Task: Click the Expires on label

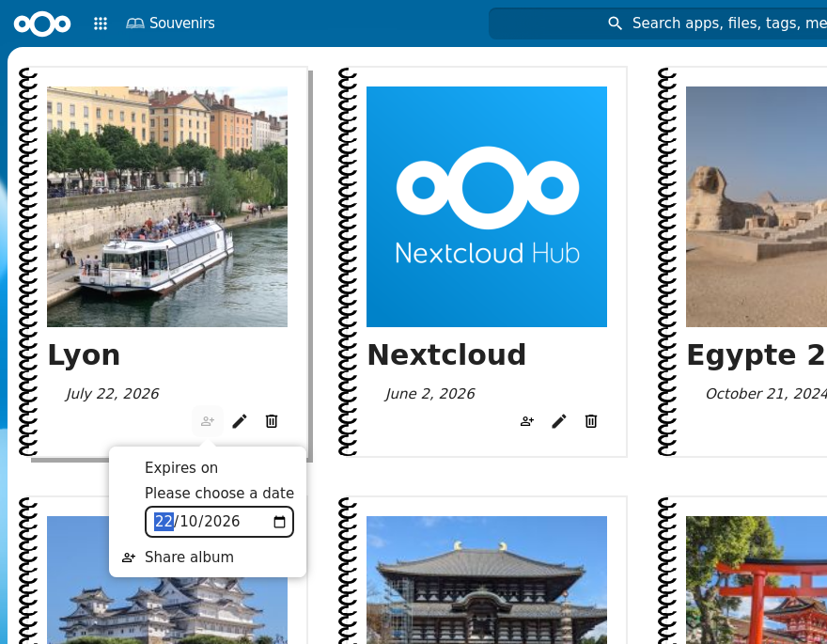Action: (180, 468)
